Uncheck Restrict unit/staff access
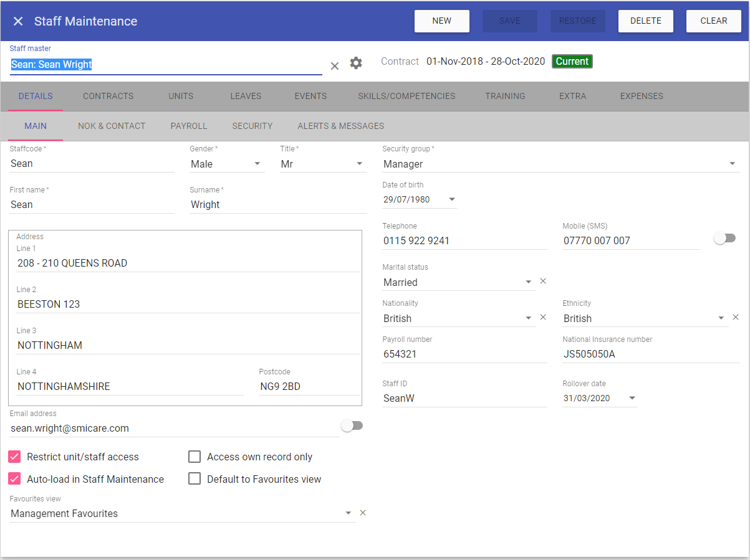Screen dimensions: 750x560 pos(15,457)
